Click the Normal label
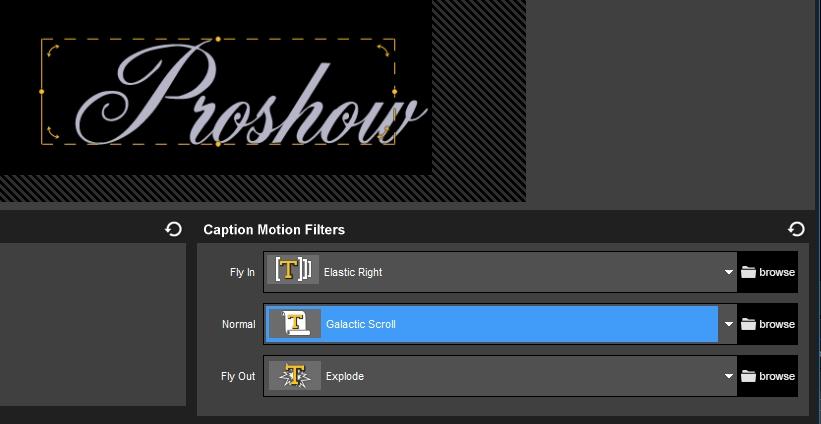The width and height of the screenshot is (821, 424). click(239, 324)
